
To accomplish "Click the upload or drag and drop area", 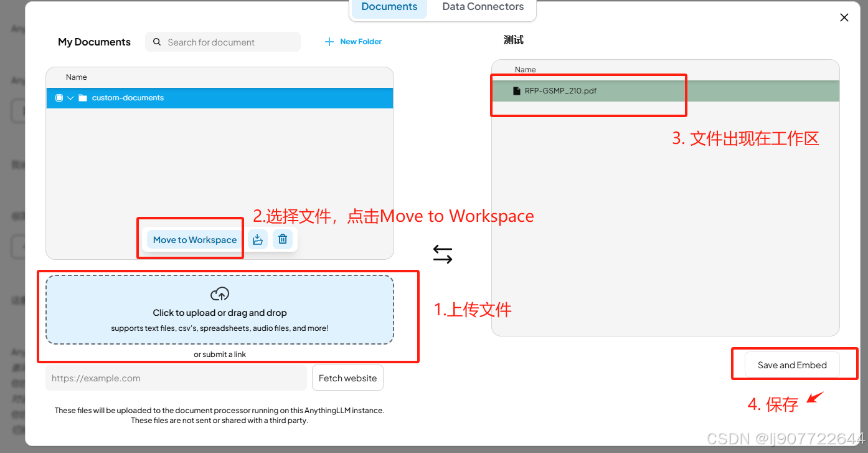I will tap(220, 310).
